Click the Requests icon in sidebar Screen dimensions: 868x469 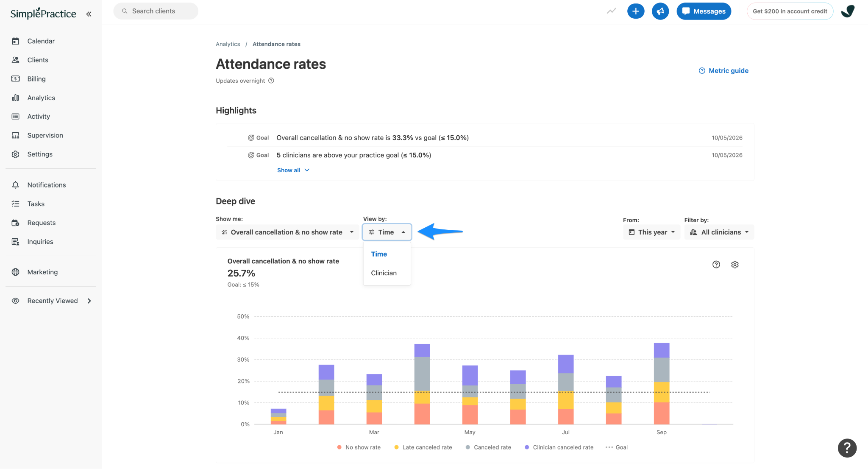point(16,223)
